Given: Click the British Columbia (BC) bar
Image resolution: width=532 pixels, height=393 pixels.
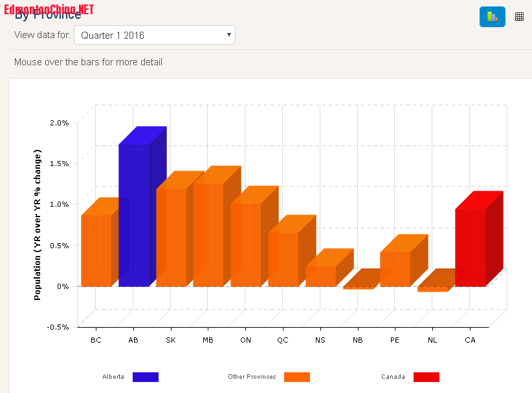Looking at the screenshot, I should click(x=96, y=250).
